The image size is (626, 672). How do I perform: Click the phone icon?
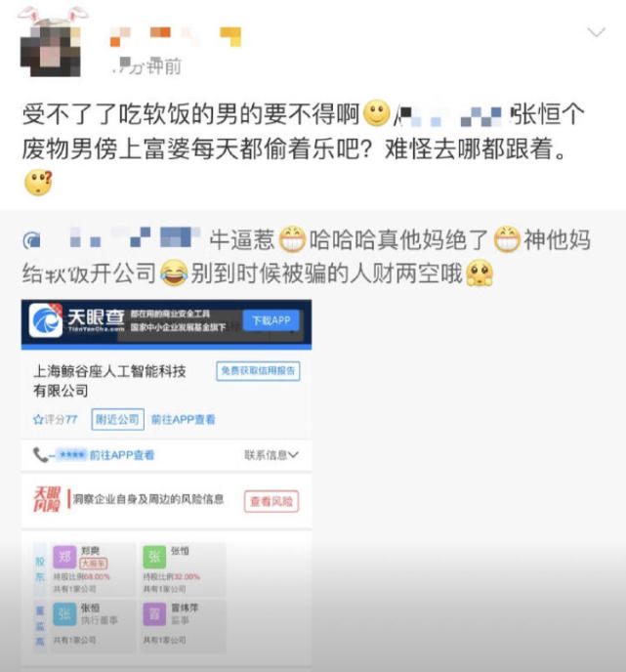[x=40, y=455]
